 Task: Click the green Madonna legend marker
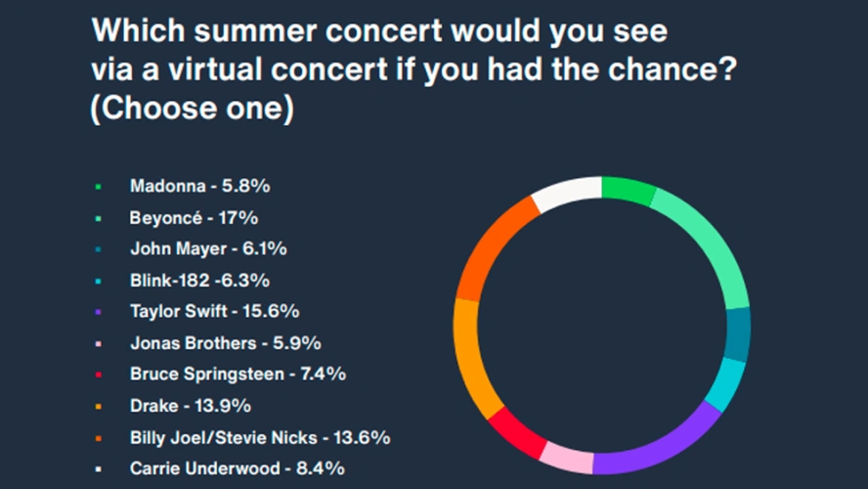(x=98, y=186)
